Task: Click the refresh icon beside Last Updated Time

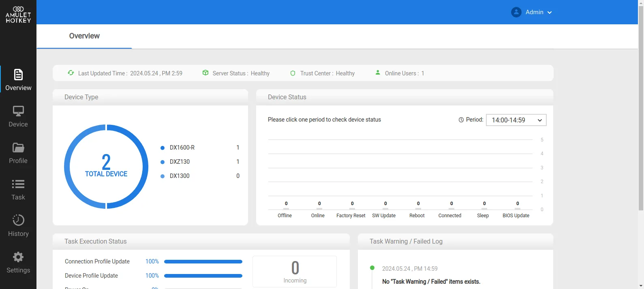Action: click(x=71, y=73)
